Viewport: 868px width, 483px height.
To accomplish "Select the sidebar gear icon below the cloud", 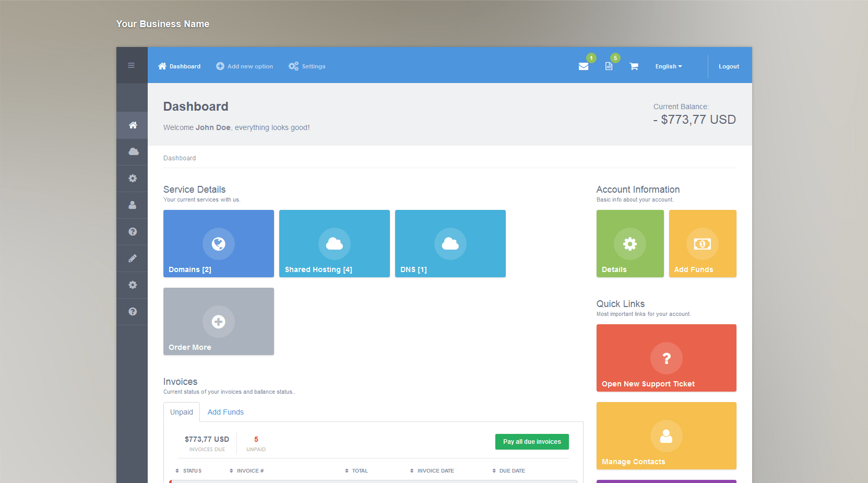I will click(133, 179).
